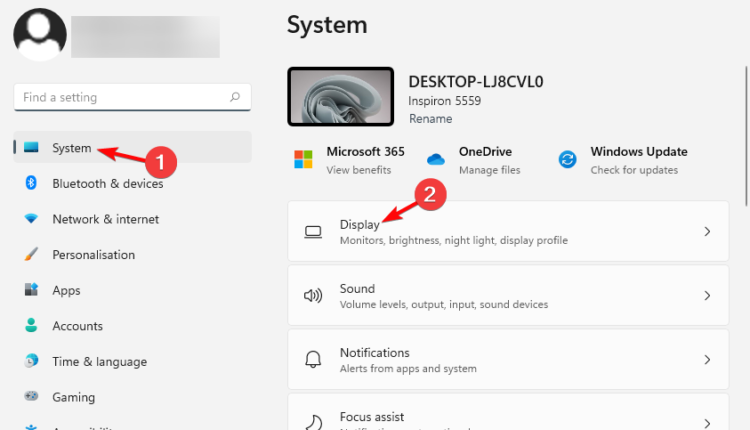Screen dimensions: 750x430
Task: Click the Microsoft 365 logo icon
Action: point(302,160)
